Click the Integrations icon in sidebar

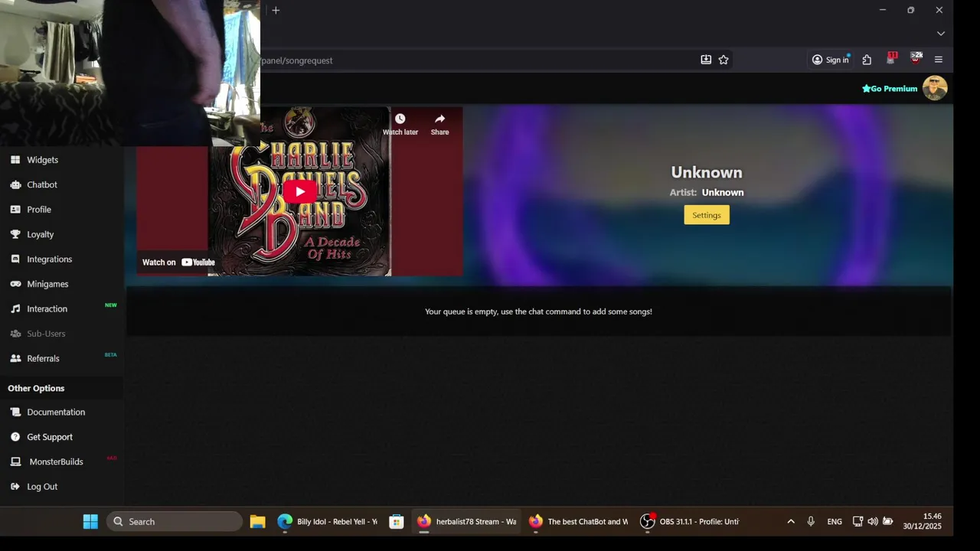coord(15,259)
